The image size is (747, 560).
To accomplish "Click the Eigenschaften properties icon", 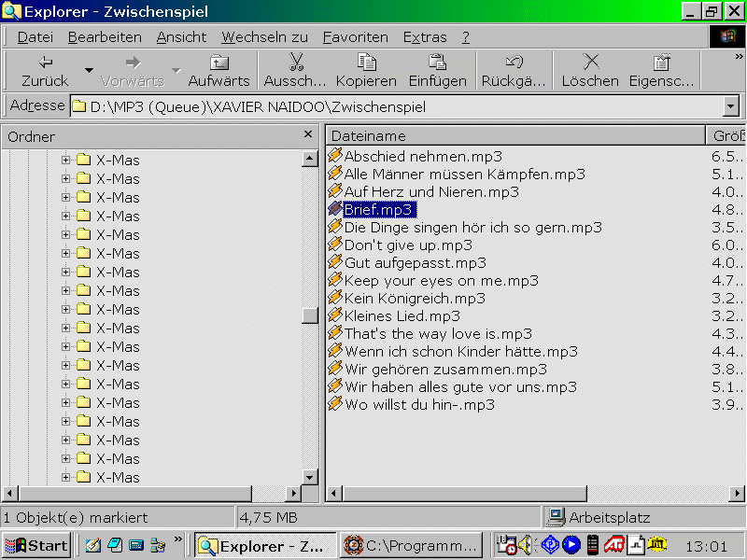I will tap(661, 63).
